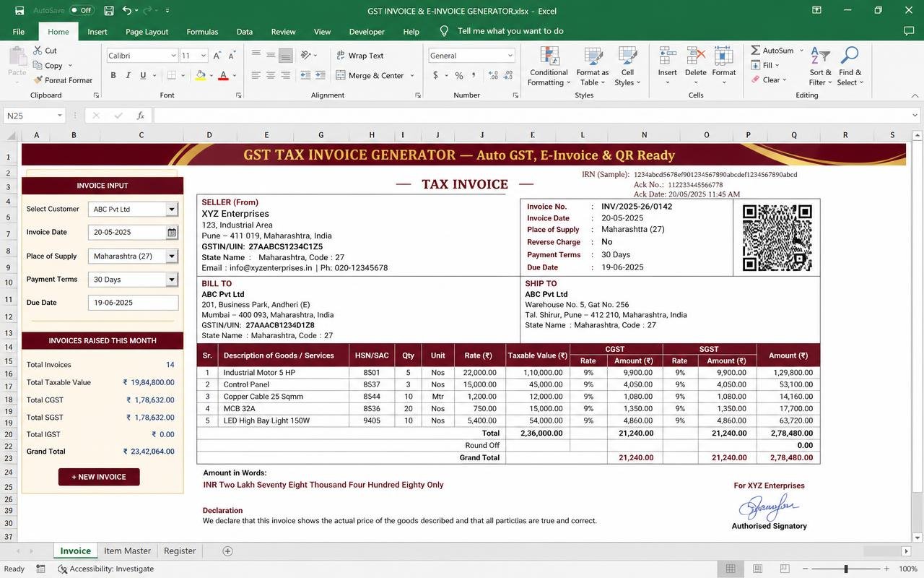Viewport: 924px width, 578px height.
Task: Open Sort & Filter icon
Action: [x=819, y=56]
